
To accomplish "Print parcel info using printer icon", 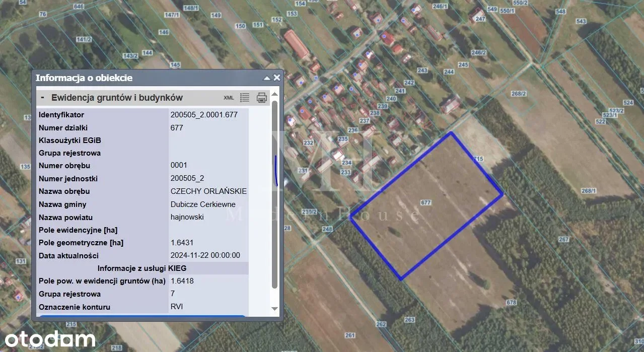I will click(x=261, y=98).
